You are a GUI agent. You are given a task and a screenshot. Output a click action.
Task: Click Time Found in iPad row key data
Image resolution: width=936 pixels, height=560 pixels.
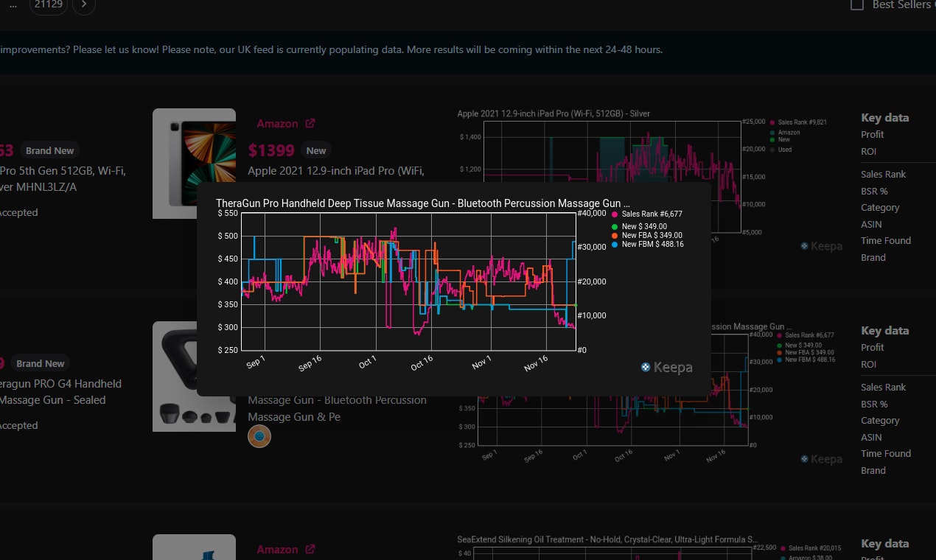(x=886, y=240)
